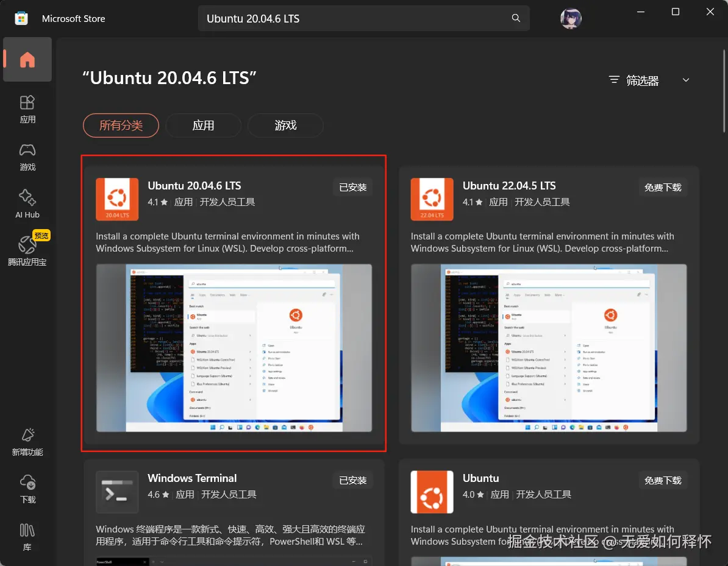Click the Windows Terminal description text
Viewport: 728px width, 566px height.
[230, 535]
